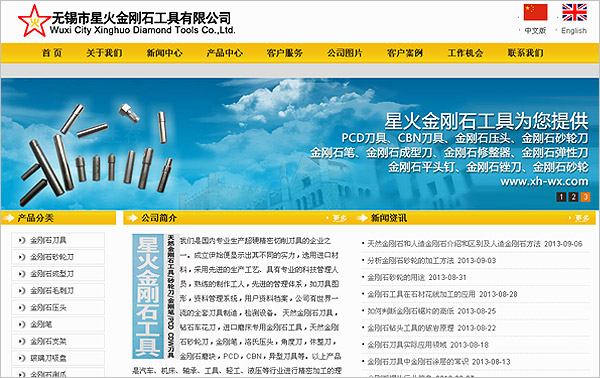Switch banner to slide 1
Image resolution: width=600 pixels, height=378 pixels.
(561, 197)
